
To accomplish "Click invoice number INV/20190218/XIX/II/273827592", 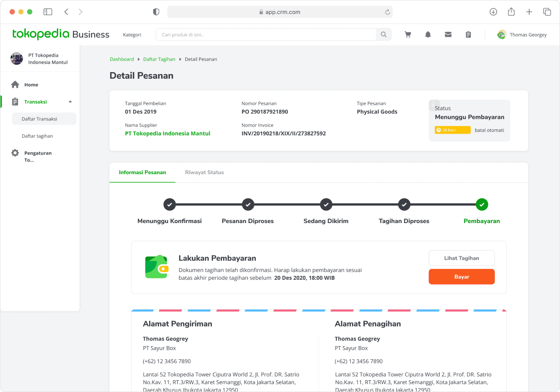I will pyautogui.click(x=283, y=134).
